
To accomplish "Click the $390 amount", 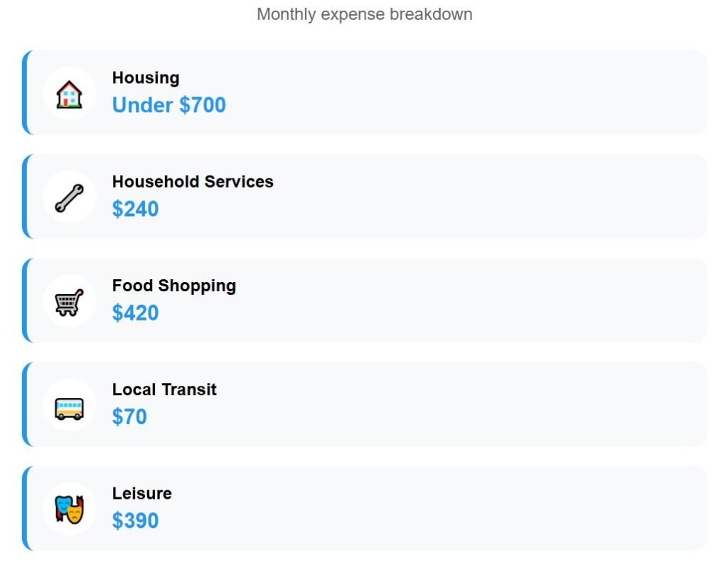I will tap(135, 520).
